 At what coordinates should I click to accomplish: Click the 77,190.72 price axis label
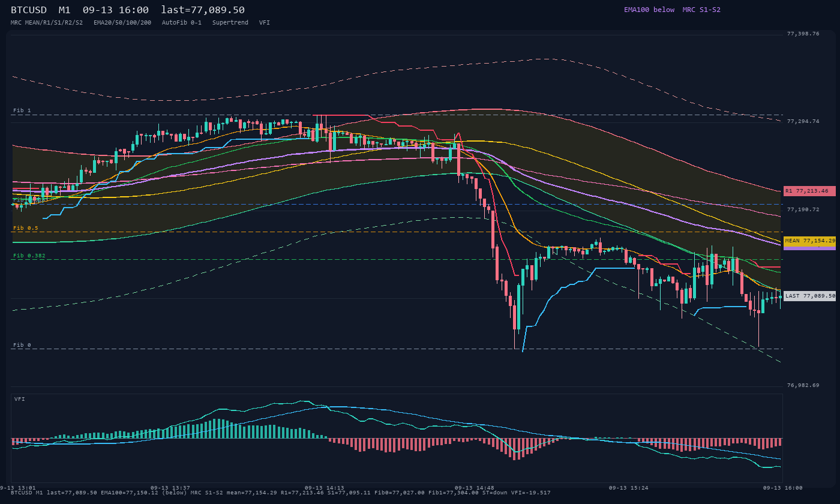(x=803, y=209)
